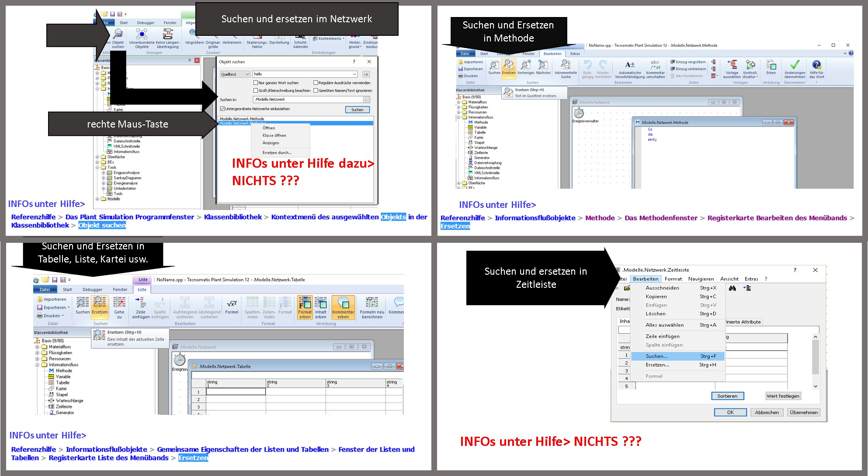Choose Öffnen from the context menu
This screenshot has height=476, width=868.
[x=269, y=128]
